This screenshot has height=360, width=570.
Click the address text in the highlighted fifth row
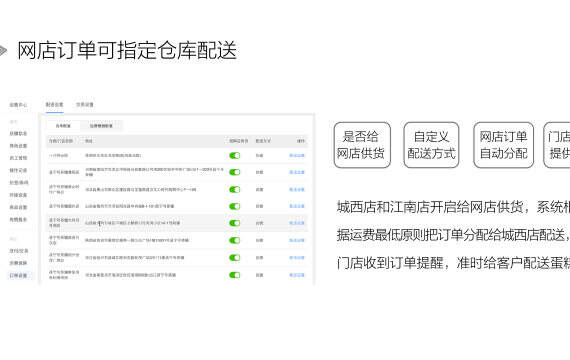point(133,223)
